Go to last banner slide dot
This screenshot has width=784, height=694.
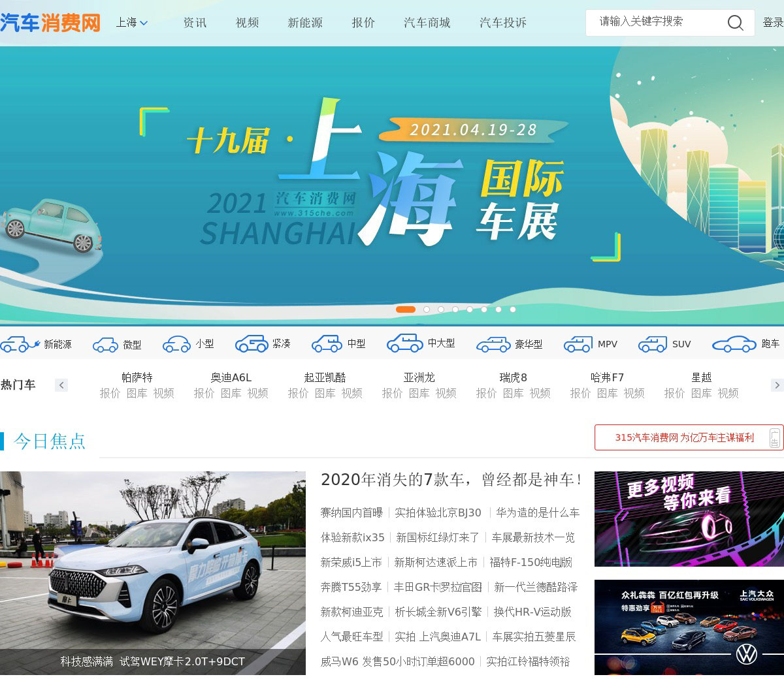point(513,309)
